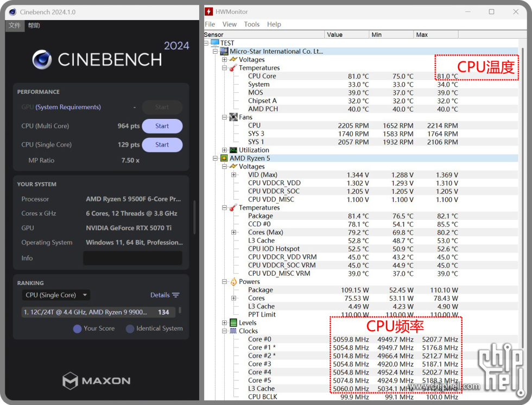
Task: Click the Ranking filter lines icon
Action: (175, 295)
